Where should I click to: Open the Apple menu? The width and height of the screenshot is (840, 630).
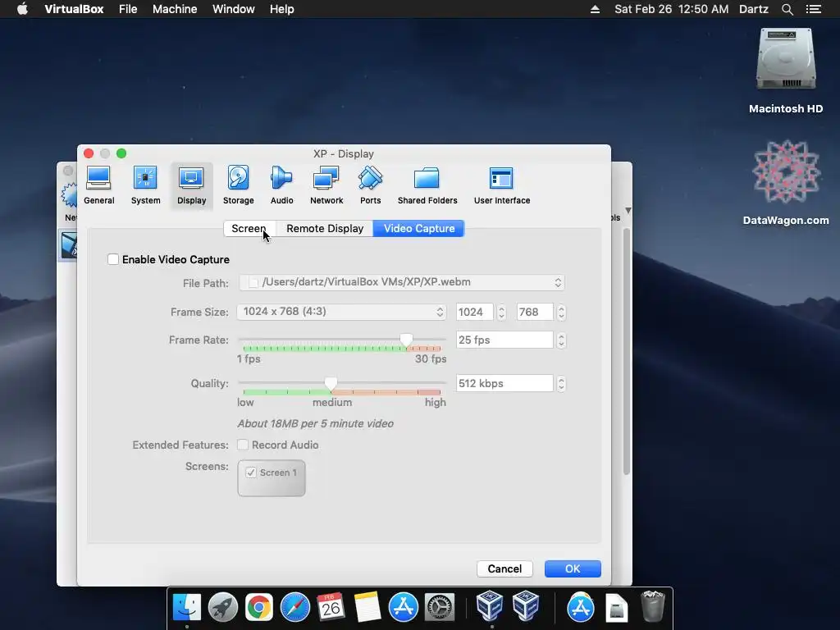[x=22, y=9]
